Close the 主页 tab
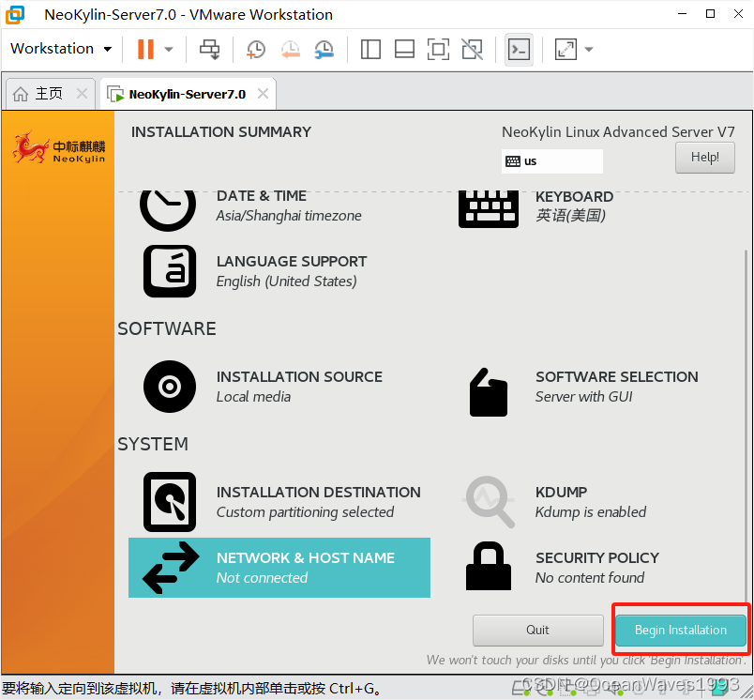754x700 pixels. pos(83,93)
